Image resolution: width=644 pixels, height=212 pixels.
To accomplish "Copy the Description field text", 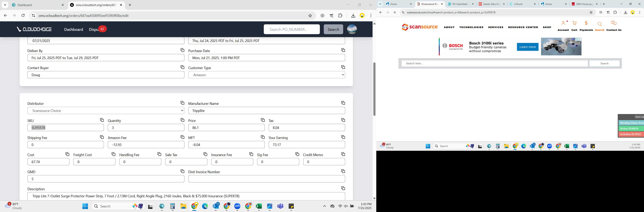I will tap(343, 188).
